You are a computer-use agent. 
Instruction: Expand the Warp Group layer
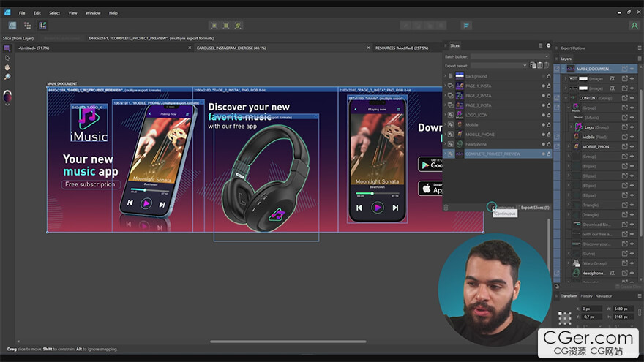coord(569,263)
